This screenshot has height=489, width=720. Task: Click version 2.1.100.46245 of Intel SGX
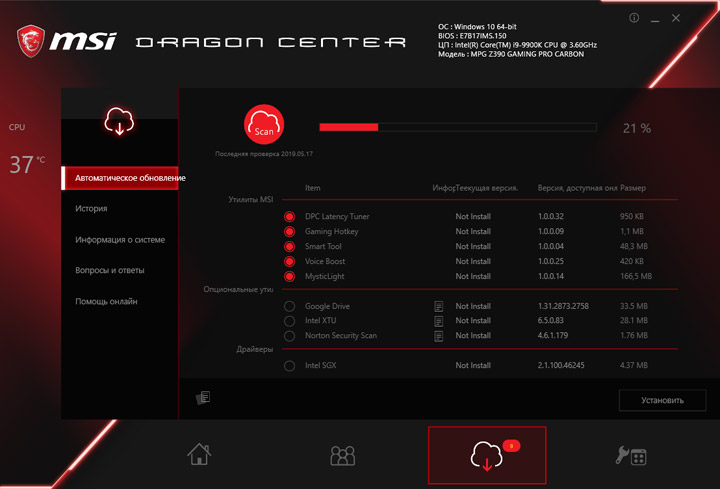click(x=561, y=365)
